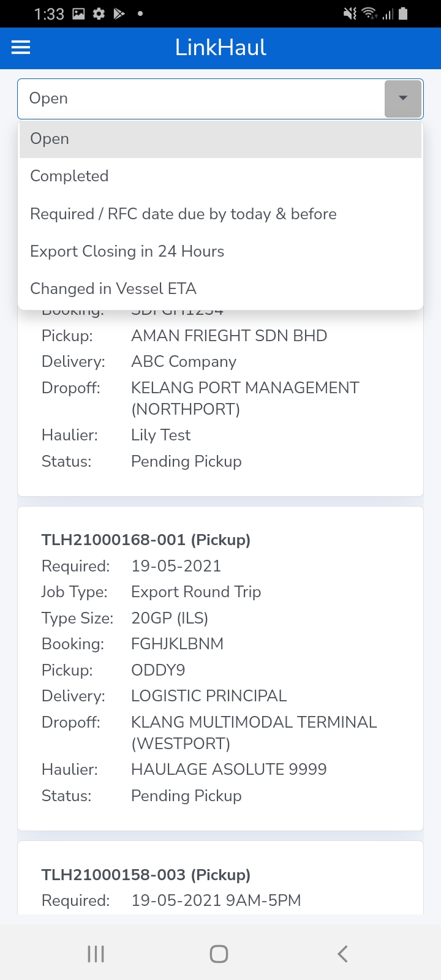Viewport: 441px width, 980px height.
Task: Tap the battery icon in status bar
Action: point(403,13)
